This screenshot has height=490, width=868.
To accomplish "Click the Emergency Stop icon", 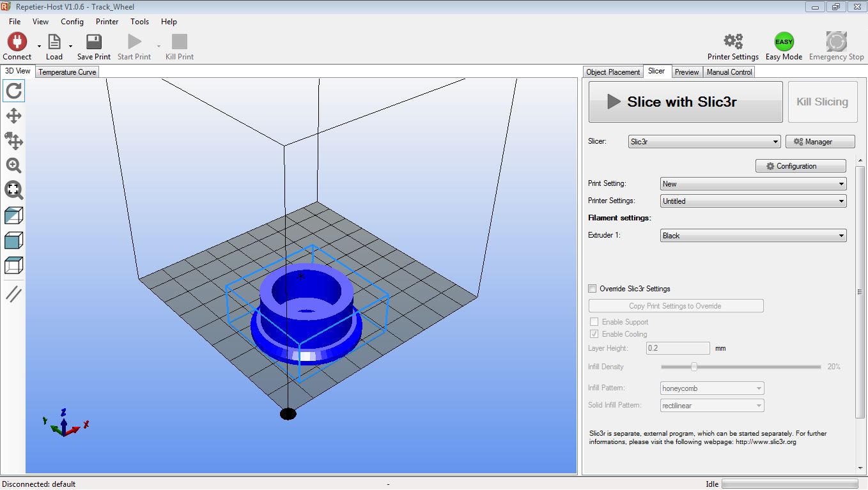I will [x=836, y=42].
